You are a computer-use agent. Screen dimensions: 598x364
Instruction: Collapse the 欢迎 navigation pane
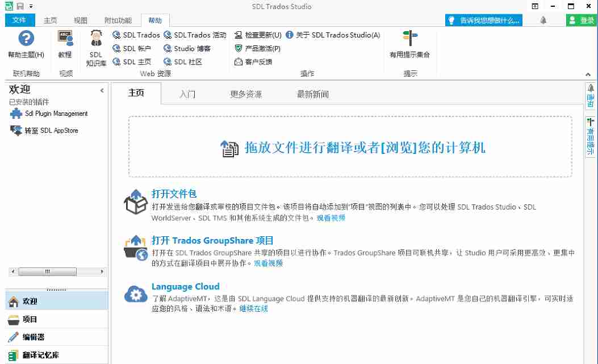click(102, 89)
